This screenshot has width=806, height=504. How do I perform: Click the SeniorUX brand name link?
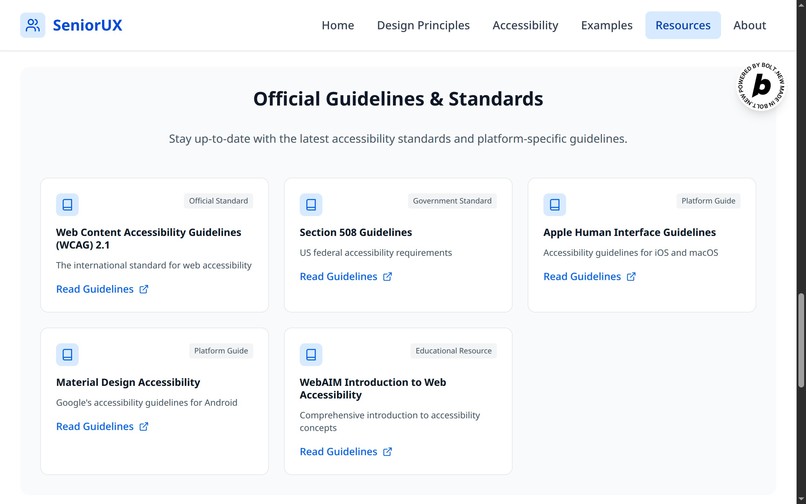(87, 25)
